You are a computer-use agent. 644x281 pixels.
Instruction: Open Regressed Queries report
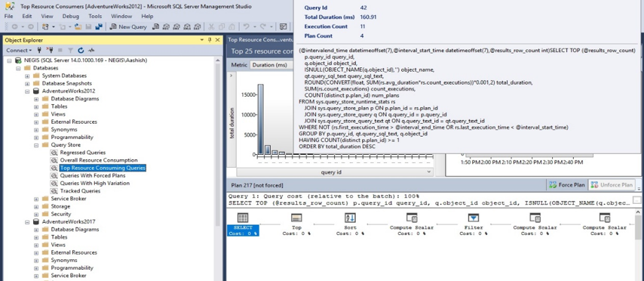coord(82,153)
